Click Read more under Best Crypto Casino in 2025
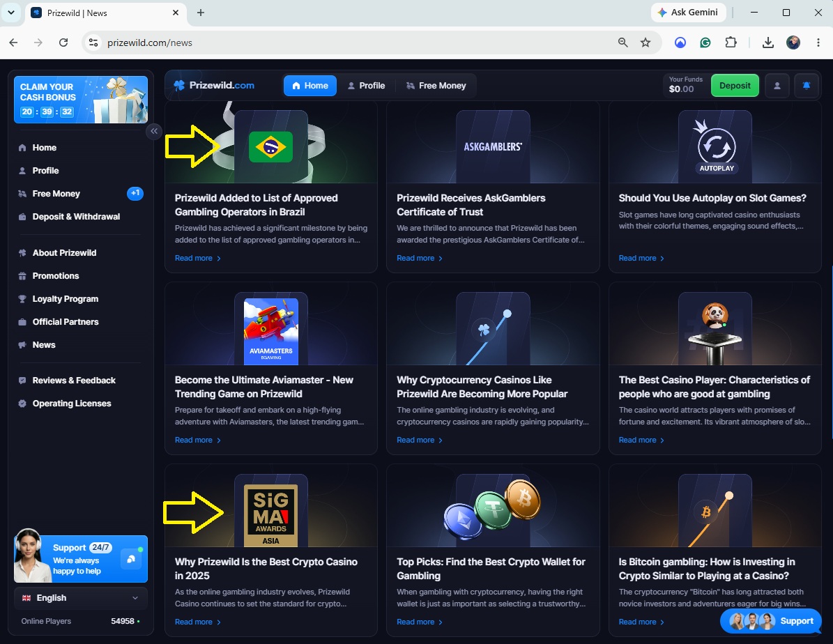 tap(198, 622)
